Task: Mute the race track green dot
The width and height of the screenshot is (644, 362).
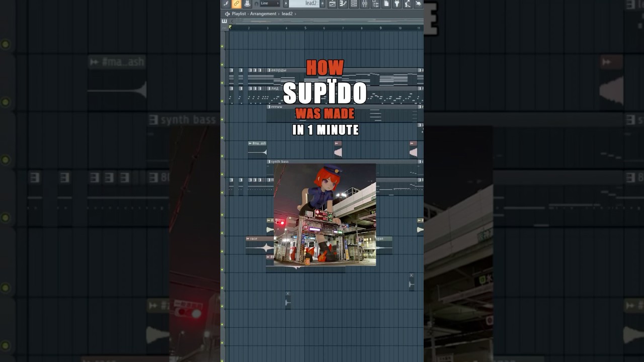Action: tap(222, 251)
